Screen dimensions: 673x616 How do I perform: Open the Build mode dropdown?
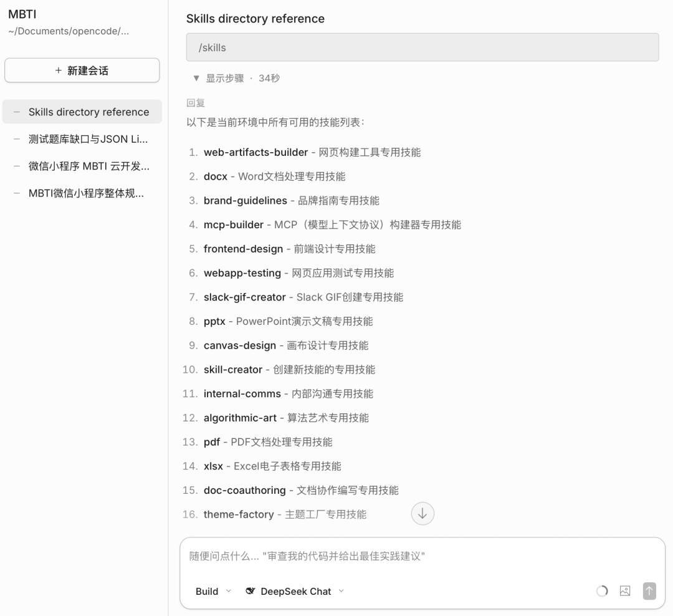tap(212, 591)
